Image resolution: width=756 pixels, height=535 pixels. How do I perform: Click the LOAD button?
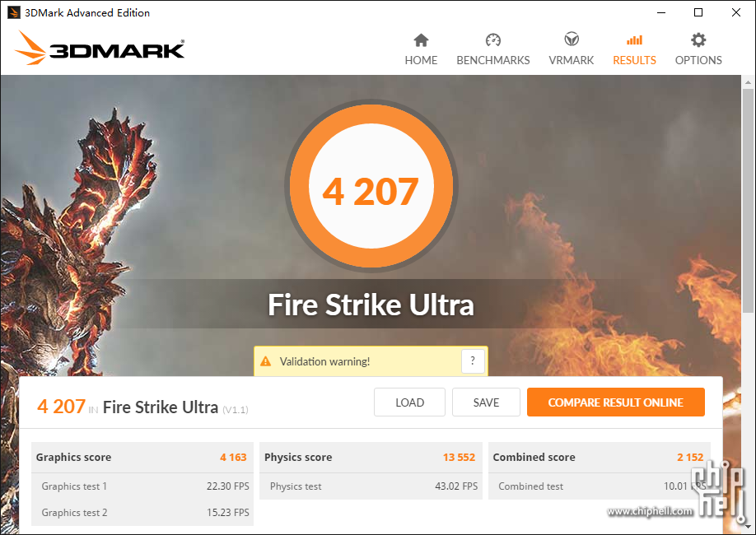coord(409,402)
